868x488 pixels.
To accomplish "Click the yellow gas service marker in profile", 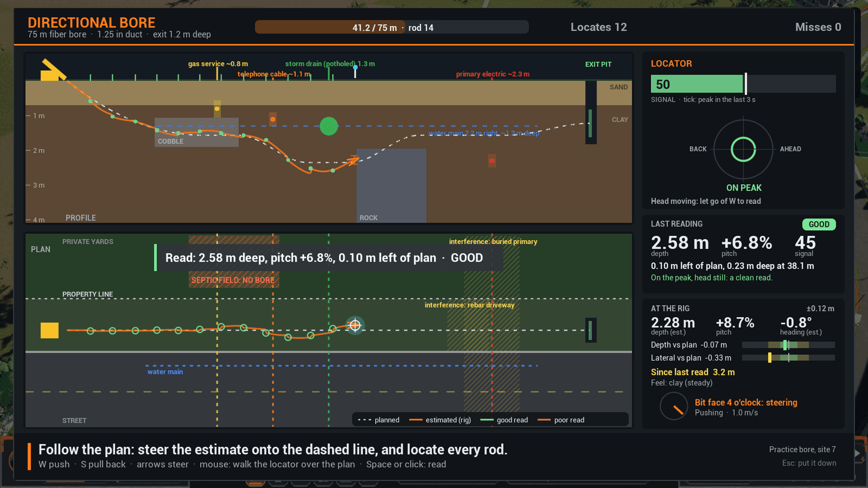I will click(x=217, y=108).
